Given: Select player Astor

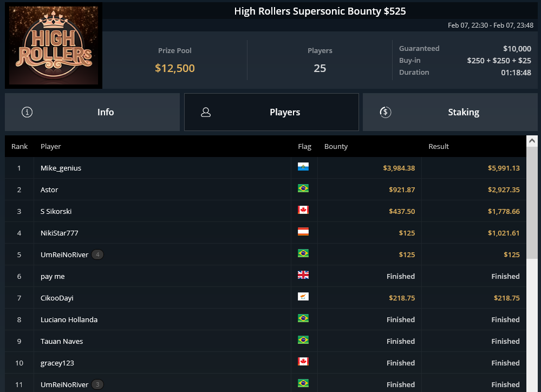Looking at the screenshot, I should 49,190.
